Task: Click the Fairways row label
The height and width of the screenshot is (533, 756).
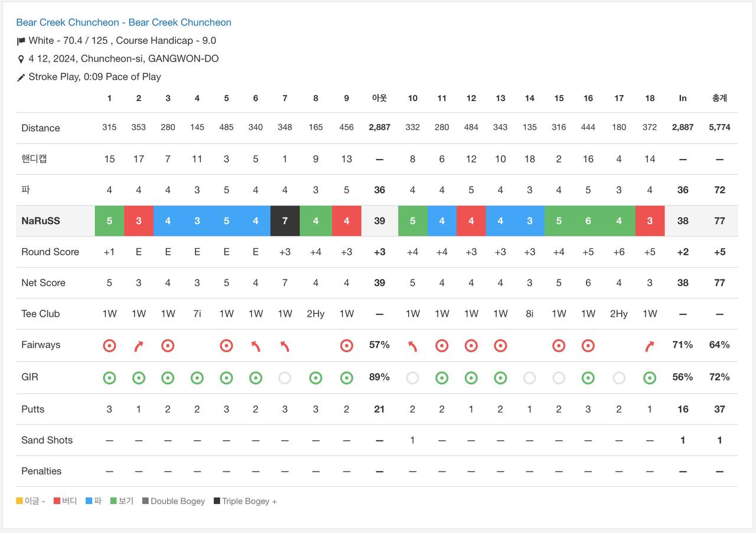Action: coord(41,345)
